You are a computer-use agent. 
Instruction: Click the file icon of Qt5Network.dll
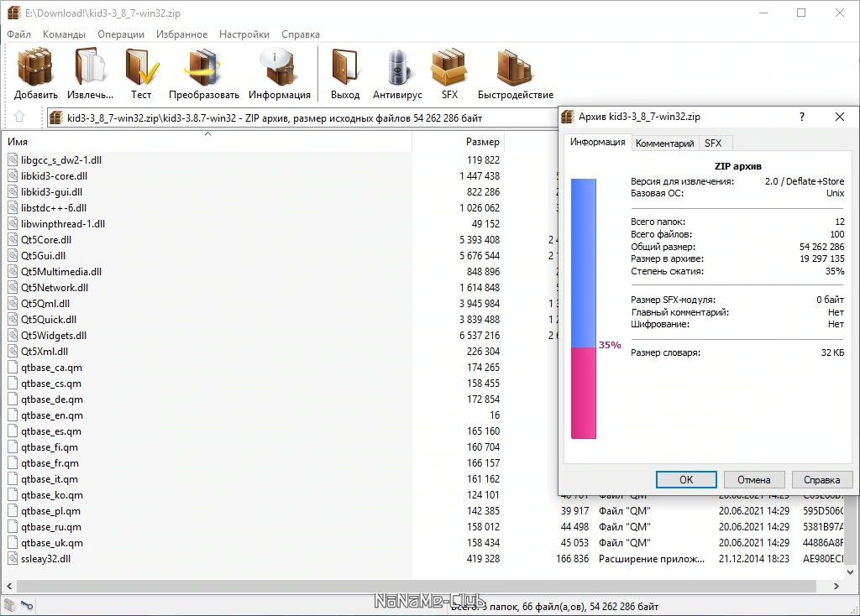pyautogui.click(x=13, y=287)
